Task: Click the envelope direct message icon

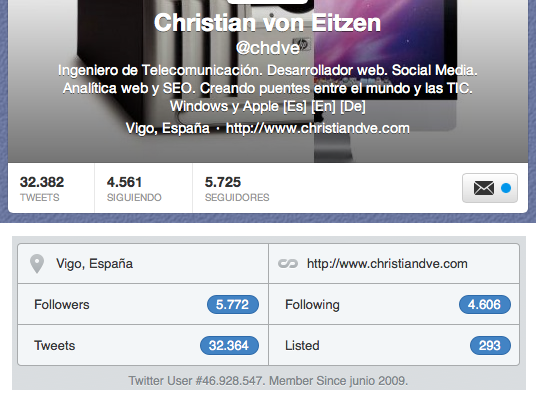Action: click(484, 188)
